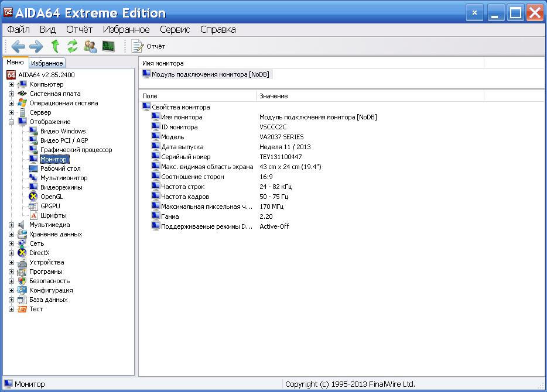The image size is (547, 392).
Task: Click the Программы icon in the tree
Action: [22, 272]
